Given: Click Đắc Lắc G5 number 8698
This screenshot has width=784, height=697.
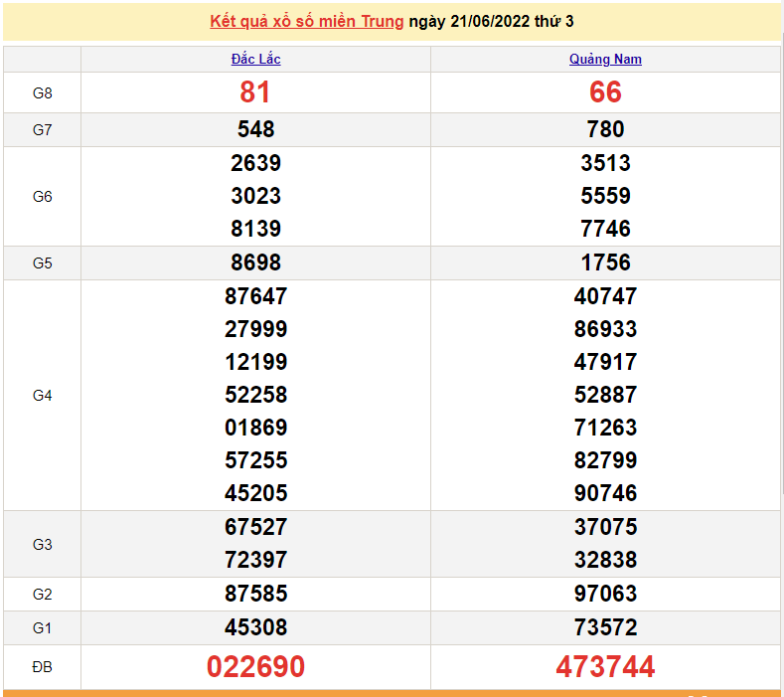Looking at the screenshot, I should tap(255, 262).
